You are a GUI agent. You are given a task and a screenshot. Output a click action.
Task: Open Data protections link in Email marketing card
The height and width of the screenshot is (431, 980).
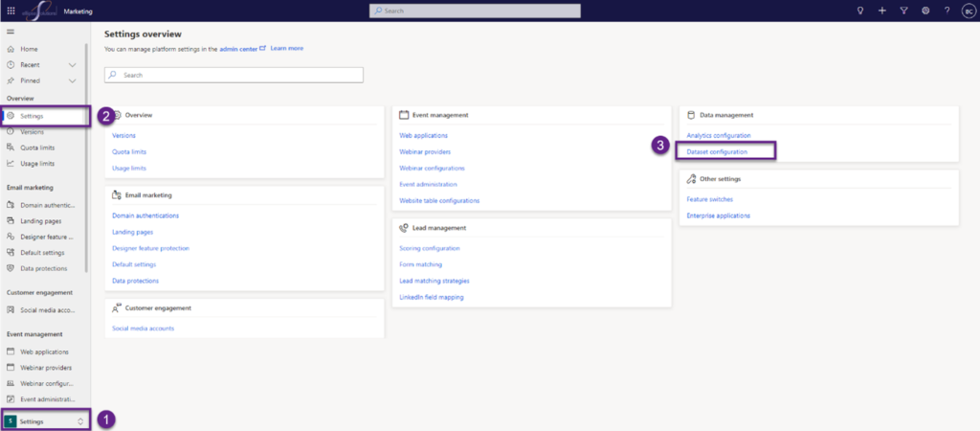click(136, 281)
